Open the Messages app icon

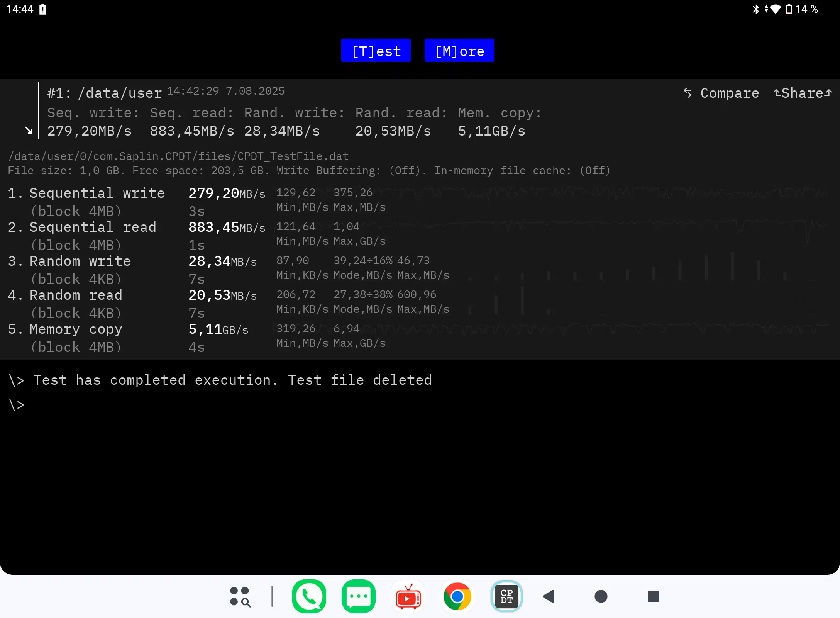(x=358, y=596)
